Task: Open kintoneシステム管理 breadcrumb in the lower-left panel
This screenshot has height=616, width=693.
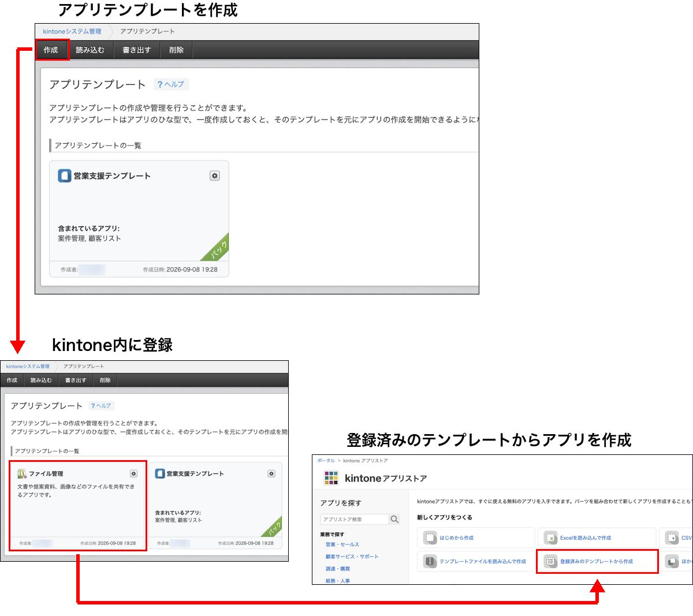Action: tap(28, 366)
